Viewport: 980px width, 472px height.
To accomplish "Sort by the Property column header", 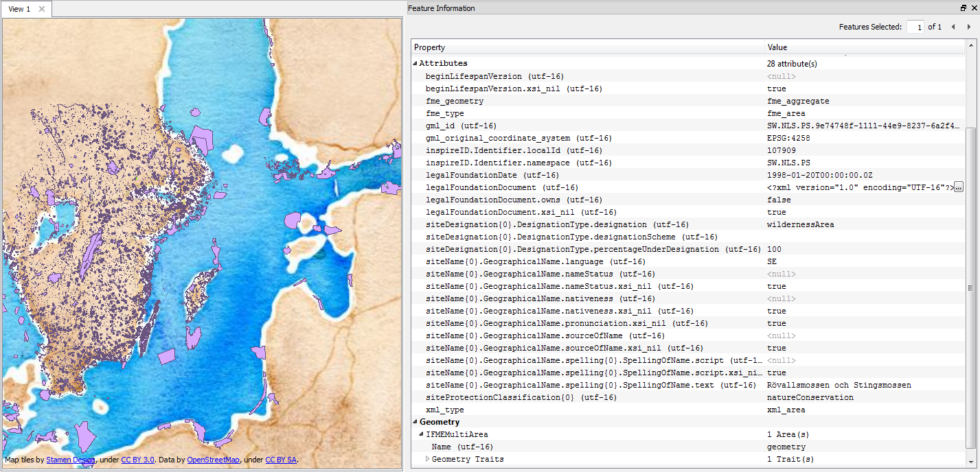I will (x=588, y=47).
